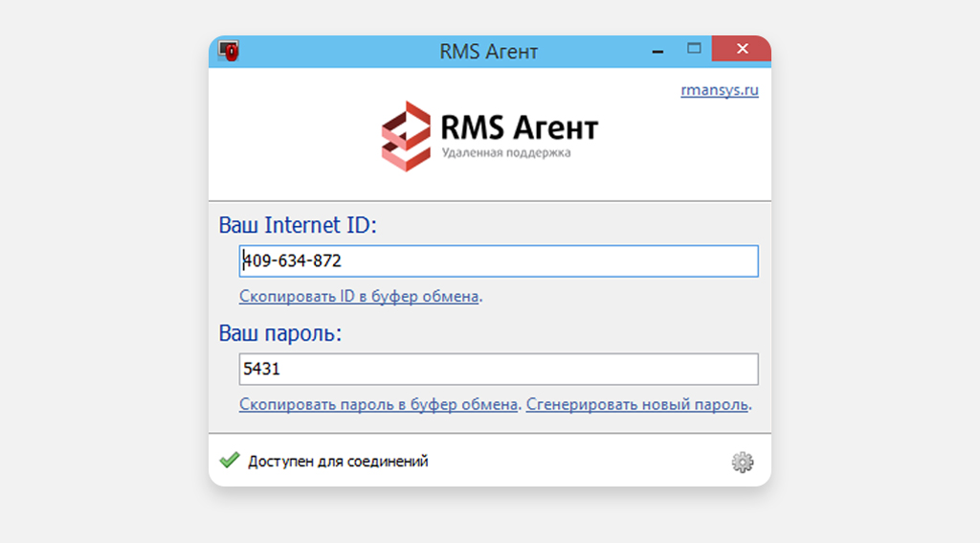This screenshot has height=543, width=980.
Task: Maximize the RMS Агент window
Action: point(694,49)
